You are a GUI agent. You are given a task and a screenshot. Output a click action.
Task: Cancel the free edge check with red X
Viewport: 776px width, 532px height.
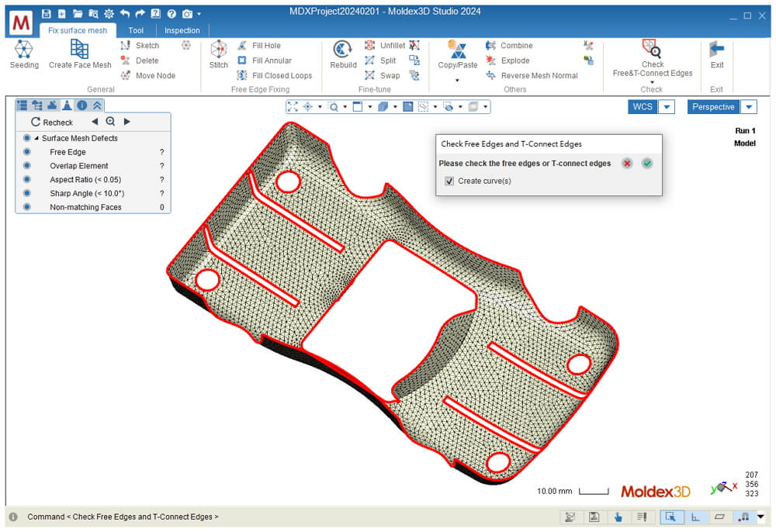627,163
